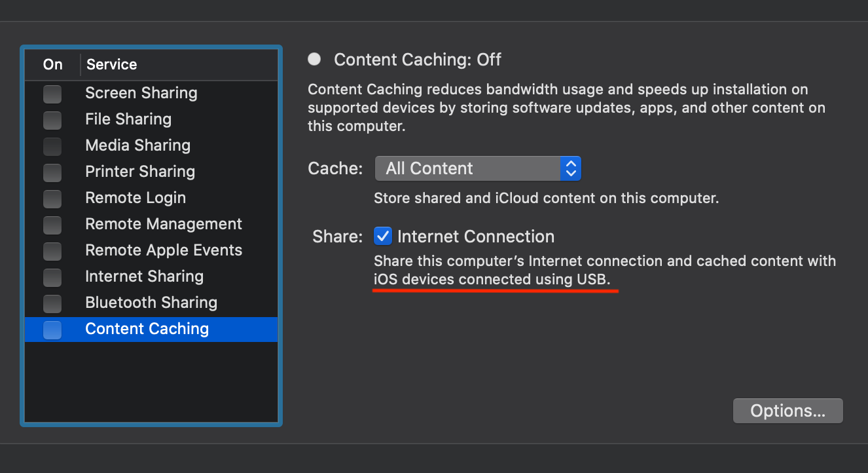868x473 pixels.
Task: Turn on Printer Sharing checkbox
Action: coord(52,172)
